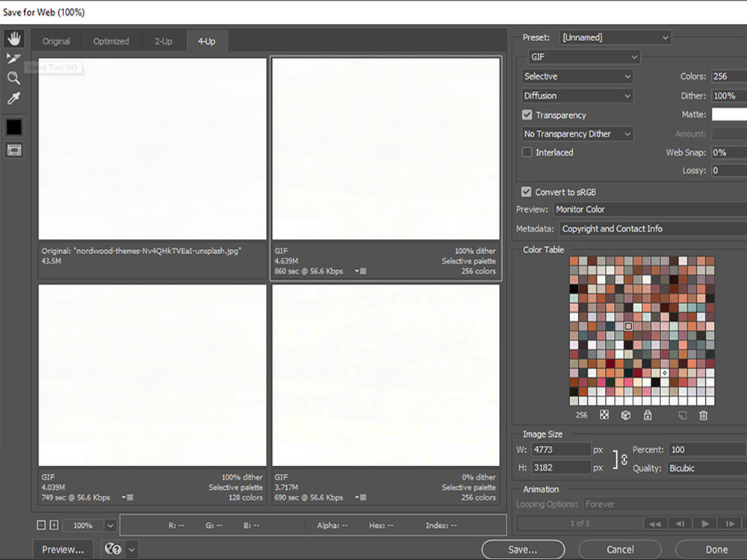Open the Diffusion dither dropdown
747x560 pixels.
(577, 96)
